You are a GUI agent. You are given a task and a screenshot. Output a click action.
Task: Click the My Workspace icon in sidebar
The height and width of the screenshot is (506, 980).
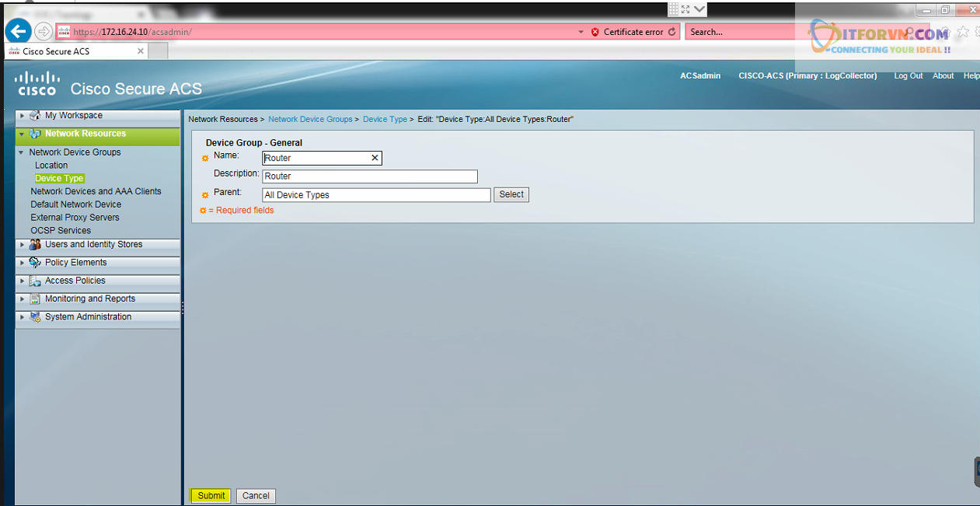pyautogui.click(x=35, y=116)
